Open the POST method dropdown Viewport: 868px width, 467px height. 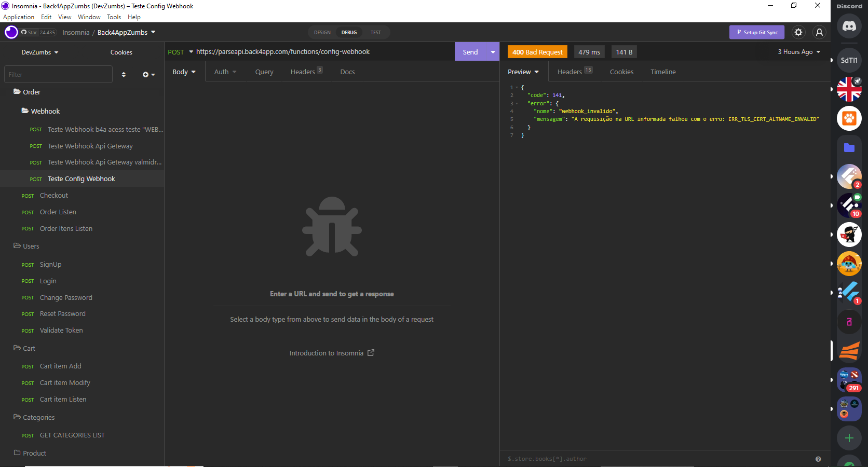pos(180,52)
